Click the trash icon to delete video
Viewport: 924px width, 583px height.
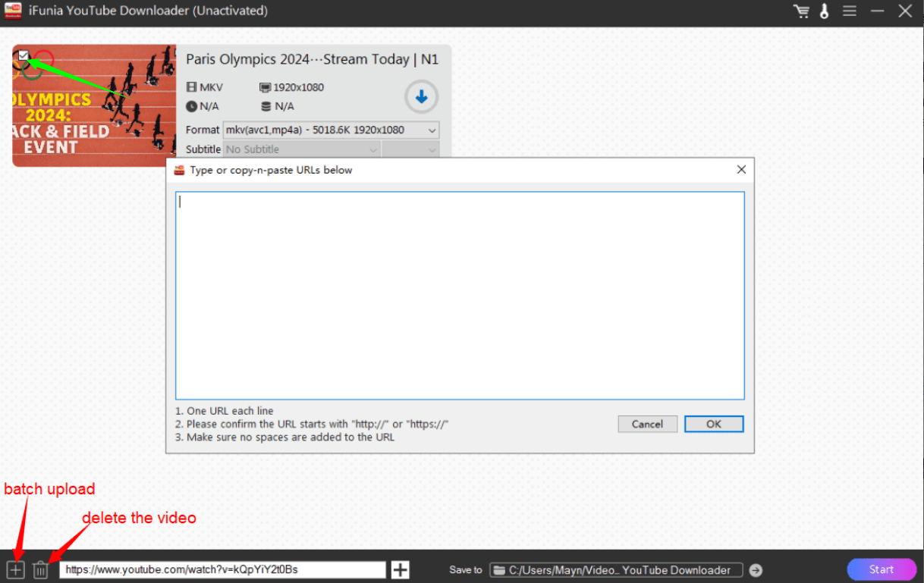(41, 570)
